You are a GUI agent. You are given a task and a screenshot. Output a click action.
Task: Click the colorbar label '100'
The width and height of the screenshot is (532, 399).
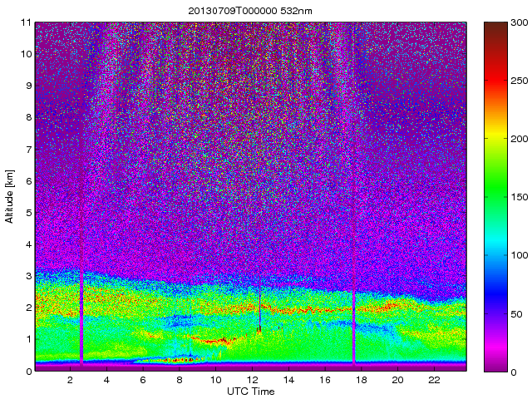point(519,255)
